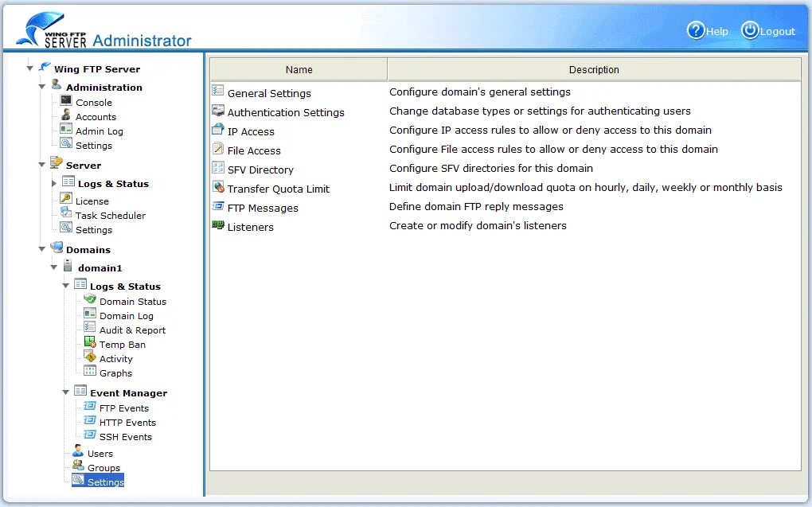Click the Listeners icon
812x507 pixels.
tap(218, 224)
